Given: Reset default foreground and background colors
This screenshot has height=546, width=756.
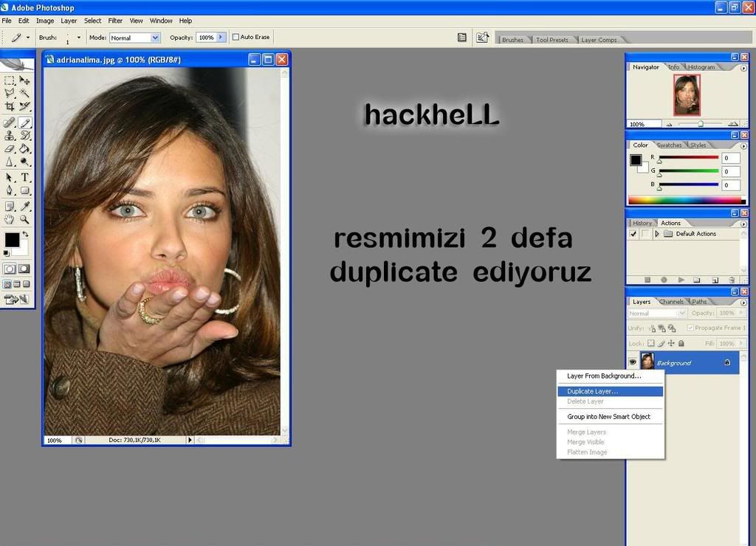Looking at the screenshot, I should 6,253.
